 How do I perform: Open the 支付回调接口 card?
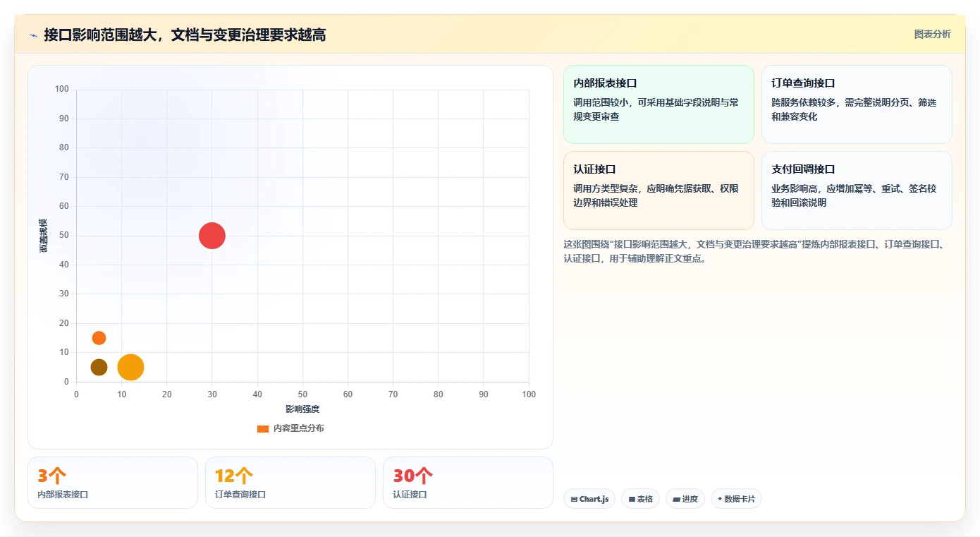point(857,191)
